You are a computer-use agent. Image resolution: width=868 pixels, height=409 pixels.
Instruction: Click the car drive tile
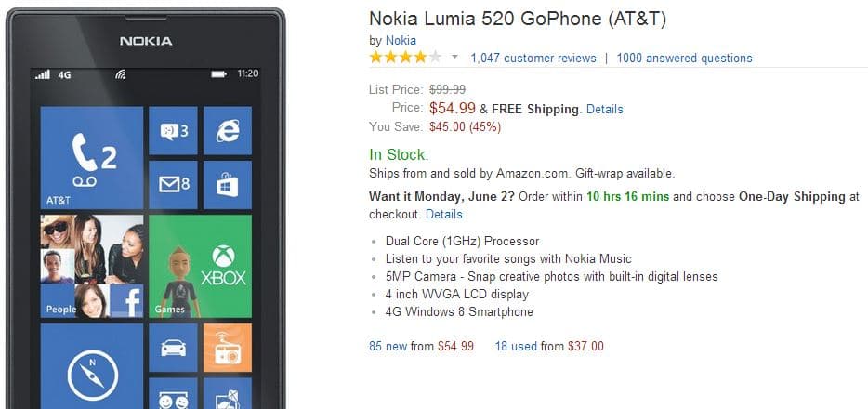tap(173, 348)
